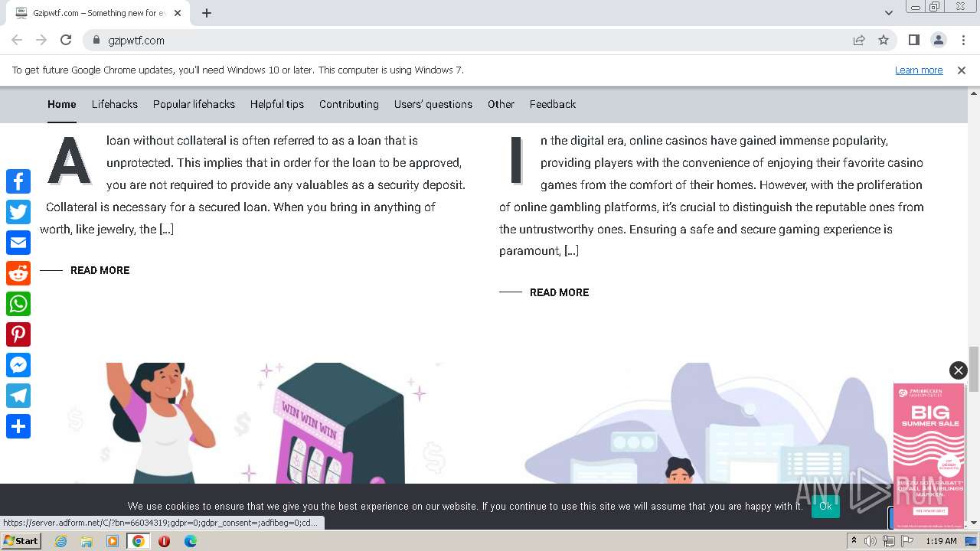The width and height of the screenshot is (980, 551).
Task: Open the Popular lifehacks menu item
Action: pyautogui.click(x=194, y=104)
